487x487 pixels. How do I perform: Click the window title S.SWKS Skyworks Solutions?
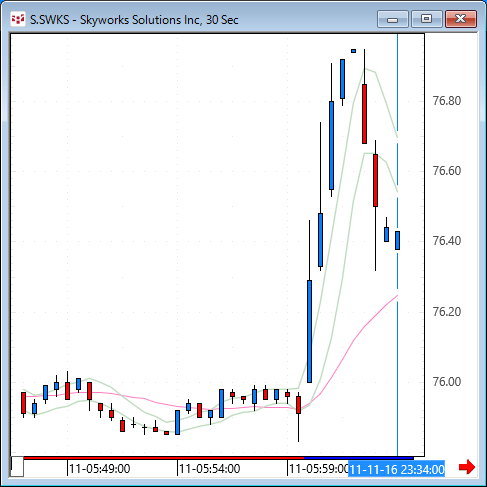[134, 20]
